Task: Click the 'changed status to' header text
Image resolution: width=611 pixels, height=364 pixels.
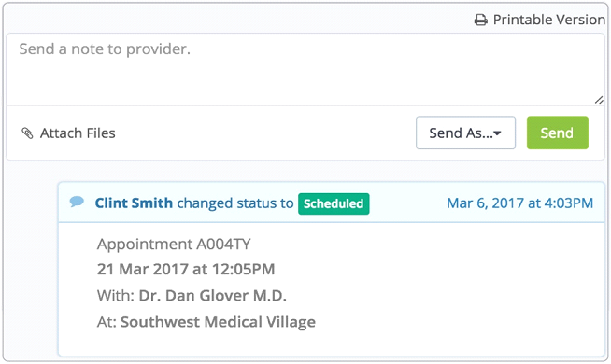Action: point(235,203)
